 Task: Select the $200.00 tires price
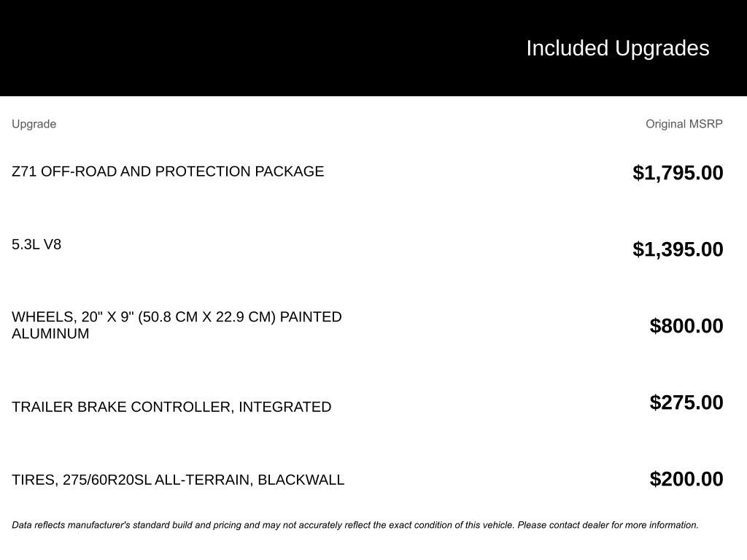686,479
